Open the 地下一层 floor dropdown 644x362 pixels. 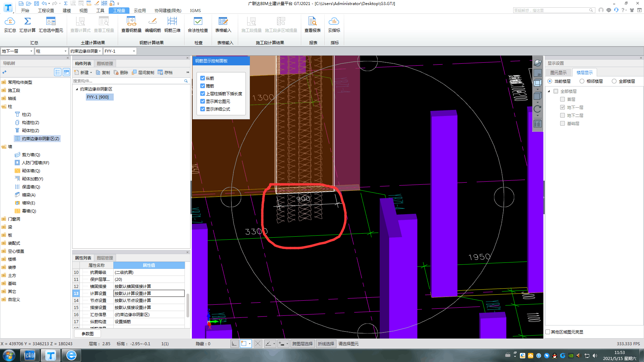tap(31, 51)
